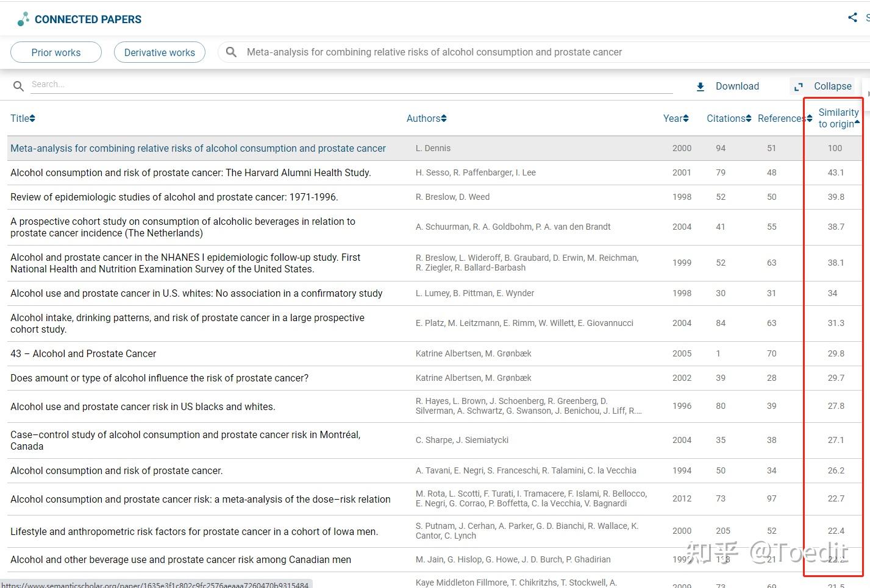Click the Connected Papers logo icon
The width and height of the screenshot is (870, 588).
23,19
